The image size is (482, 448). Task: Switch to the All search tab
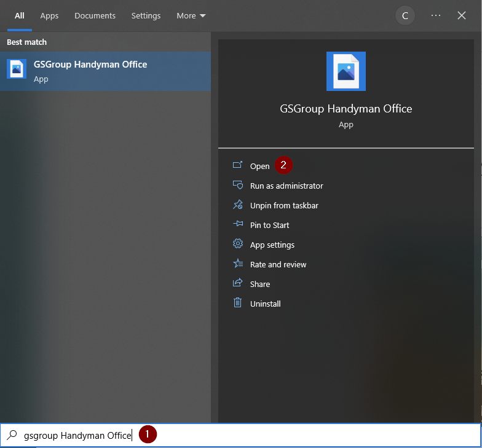(x=20, y=16)
